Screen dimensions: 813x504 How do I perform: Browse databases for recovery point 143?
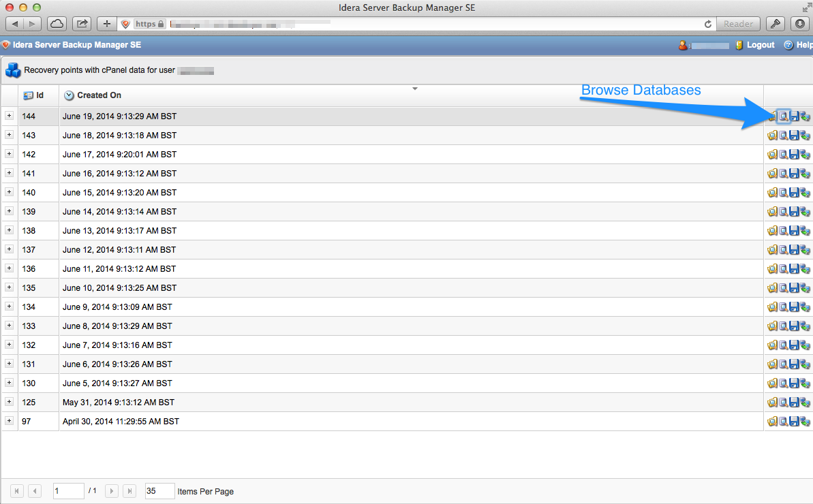784,136
